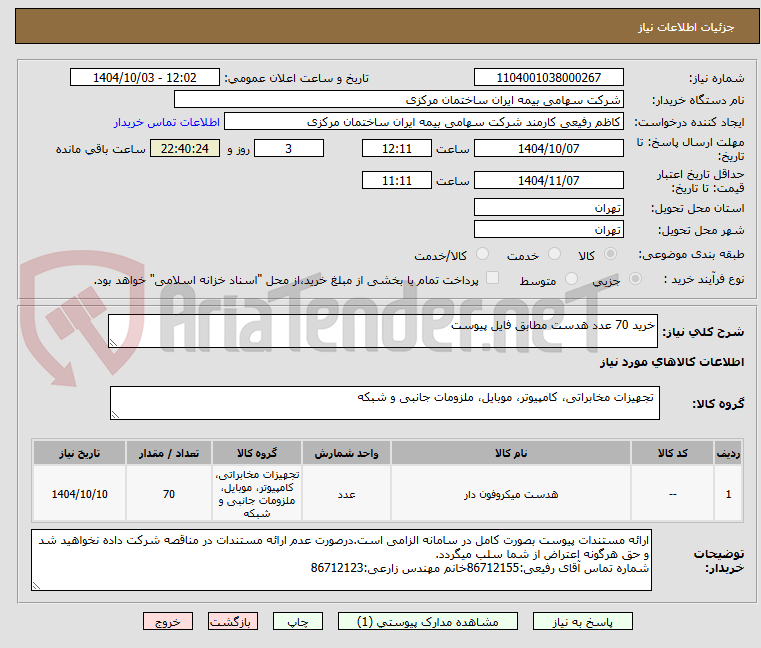This screenshot has width=761, height=648.
Task: Open اطلاعات تماس خریدار link
Action: (x=167, y=122)
